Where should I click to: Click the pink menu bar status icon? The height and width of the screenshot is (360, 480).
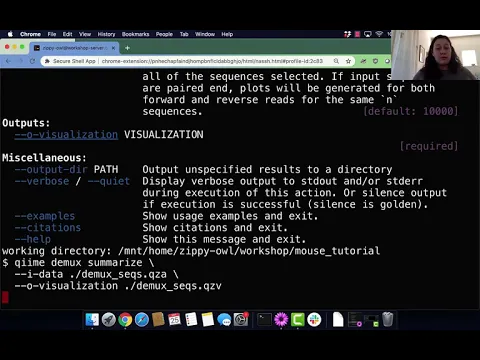click(x=357, y=34)
